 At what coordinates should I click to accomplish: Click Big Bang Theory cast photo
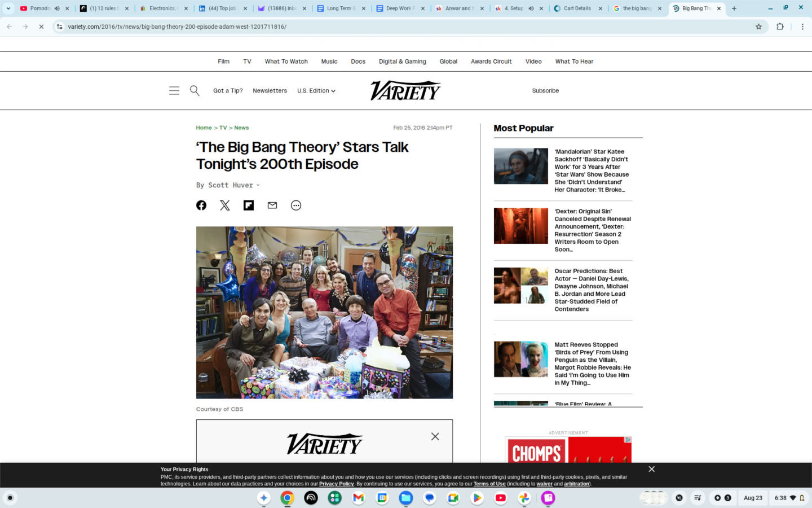click(x=324, y=313)
